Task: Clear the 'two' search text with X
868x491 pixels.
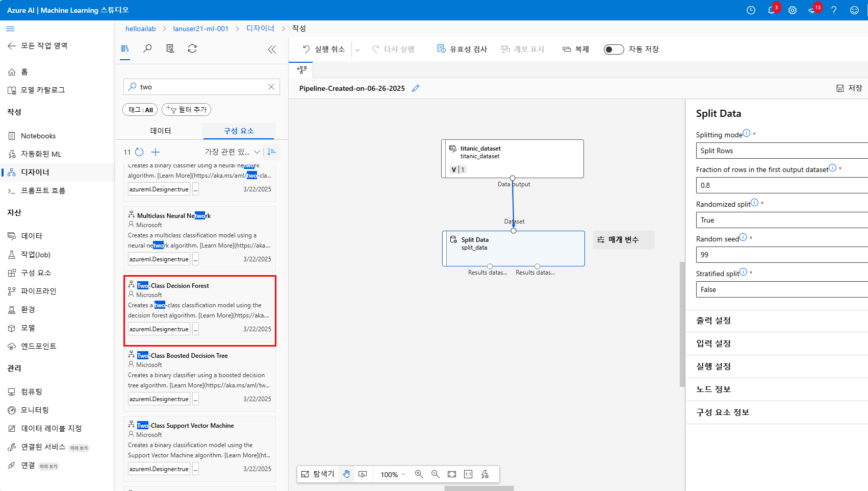Action: [271, 86]
